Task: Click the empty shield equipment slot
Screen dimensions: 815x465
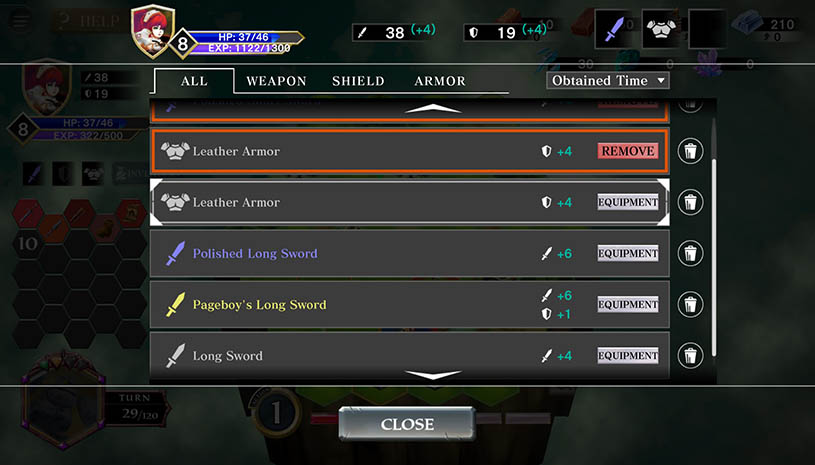Action: 707,29
